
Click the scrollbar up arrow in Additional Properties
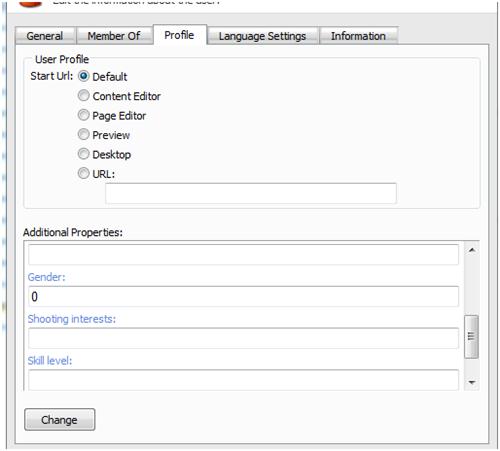pos(472,250)
